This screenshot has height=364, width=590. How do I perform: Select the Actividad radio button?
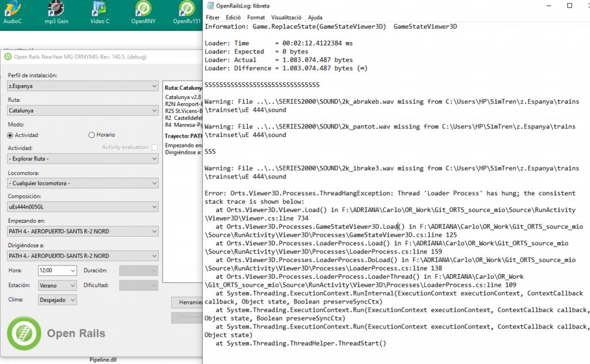(10, 135)
